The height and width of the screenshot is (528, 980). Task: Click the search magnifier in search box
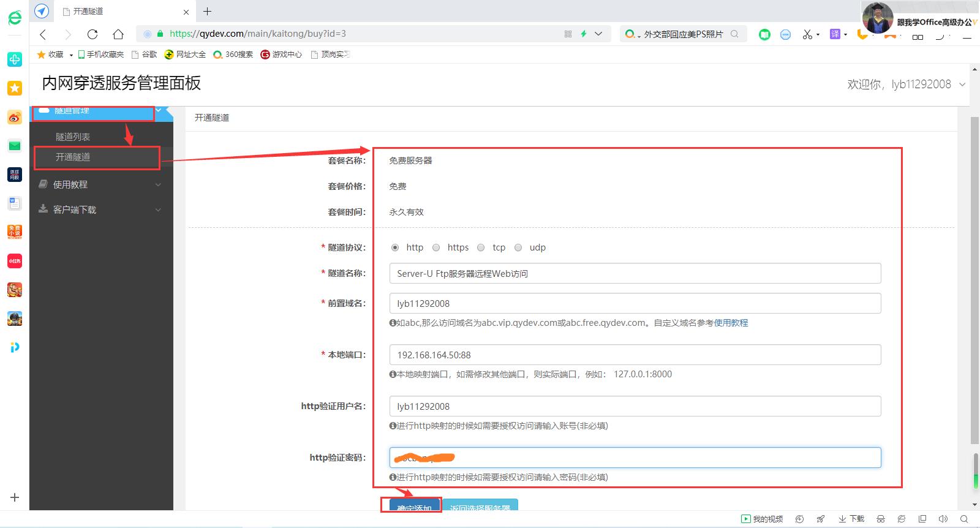[x=735, y=34]
